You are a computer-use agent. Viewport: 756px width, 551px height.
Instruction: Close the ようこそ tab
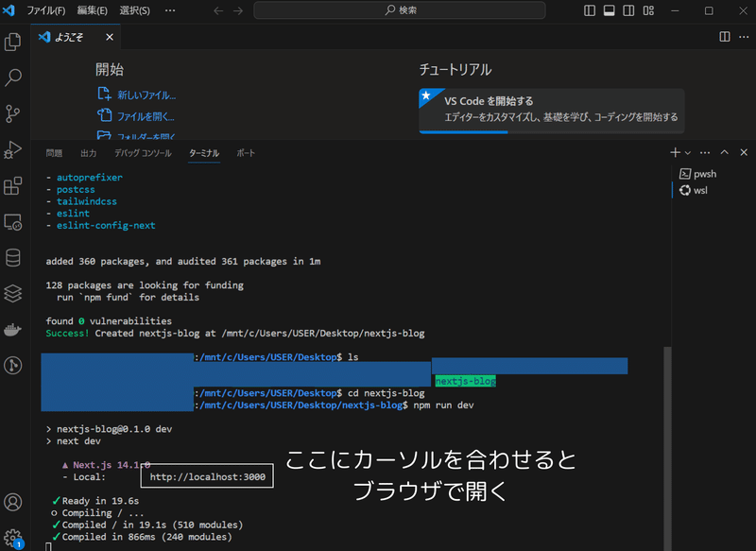110,37
